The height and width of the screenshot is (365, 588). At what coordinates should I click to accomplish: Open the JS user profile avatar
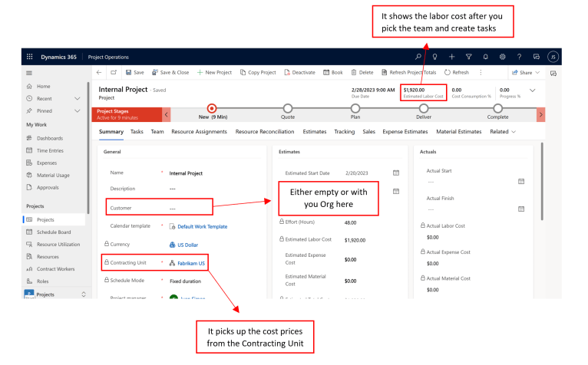tap(553, 57)
